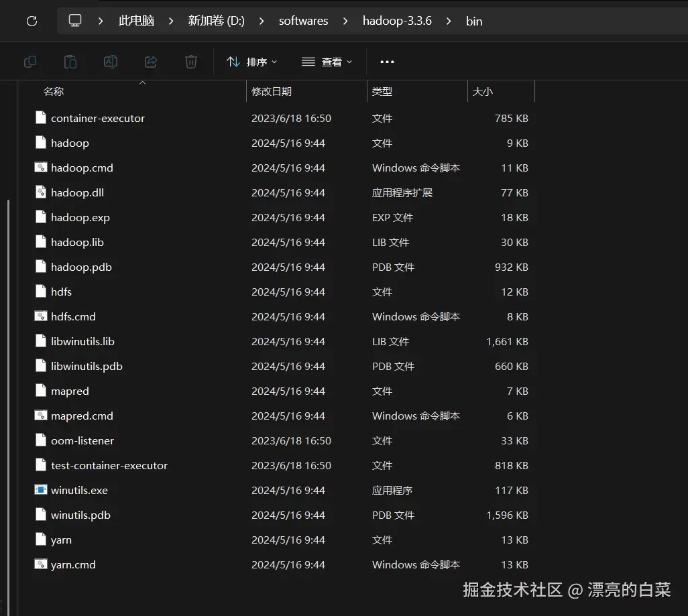688x616 pixels.
Task: Click the yarn.cmd script file icon
Action: pyautogui.click(x=41, y=564)
